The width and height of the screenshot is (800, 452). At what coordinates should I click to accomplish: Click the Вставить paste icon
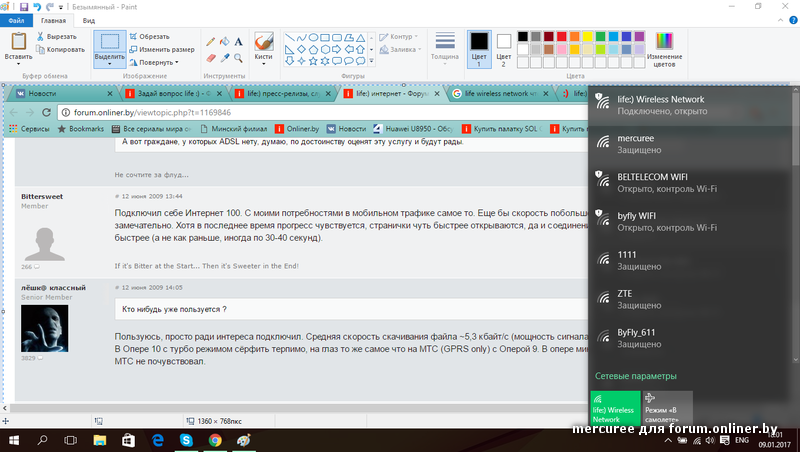point(18,41)
